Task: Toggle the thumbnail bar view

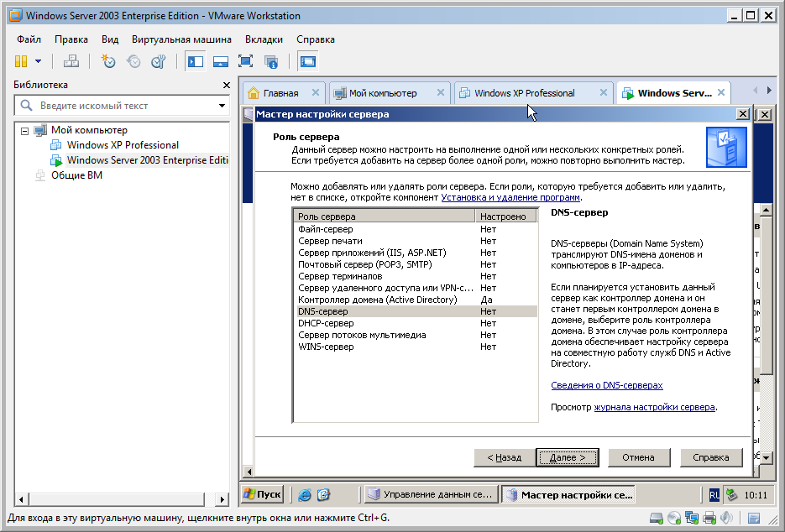Action: coord(220,61)
